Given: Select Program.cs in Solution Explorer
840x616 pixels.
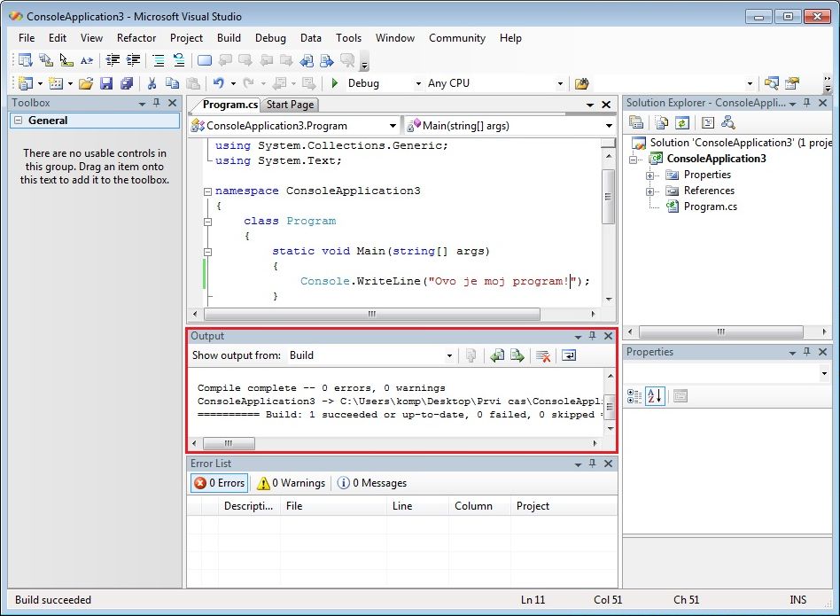Looking at the screenshot, I should click(711, 207).
